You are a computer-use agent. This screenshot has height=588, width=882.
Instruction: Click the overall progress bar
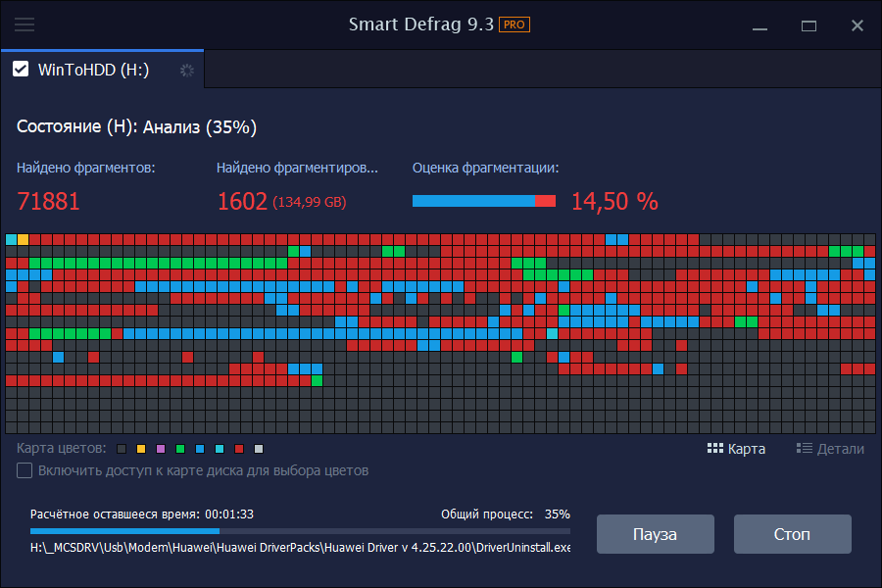(301, 531)
